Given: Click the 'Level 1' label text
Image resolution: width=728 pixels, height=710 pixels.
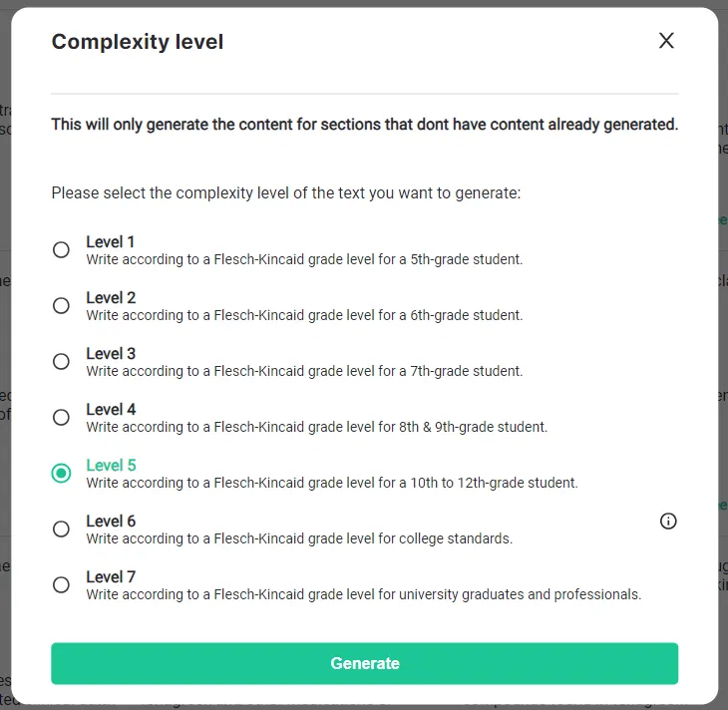Looking at the screenshot, I should [x=111, y=242].
